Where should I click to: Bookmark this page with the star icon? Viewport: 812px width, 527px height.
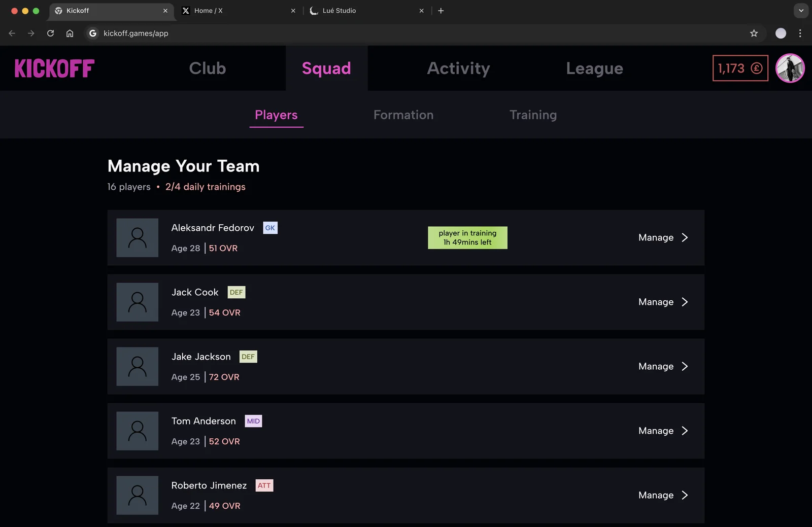tap(754, 33)
